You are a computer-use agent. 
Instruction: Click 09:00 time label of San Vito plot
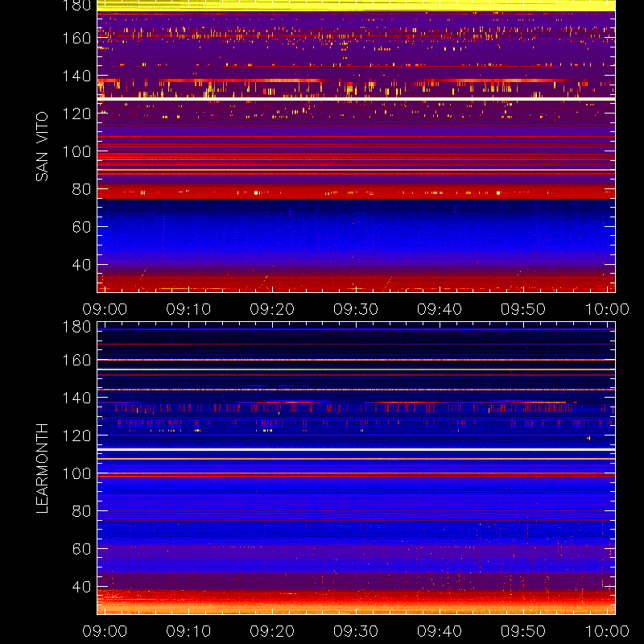pyautogui.click(x=105, y=309)
